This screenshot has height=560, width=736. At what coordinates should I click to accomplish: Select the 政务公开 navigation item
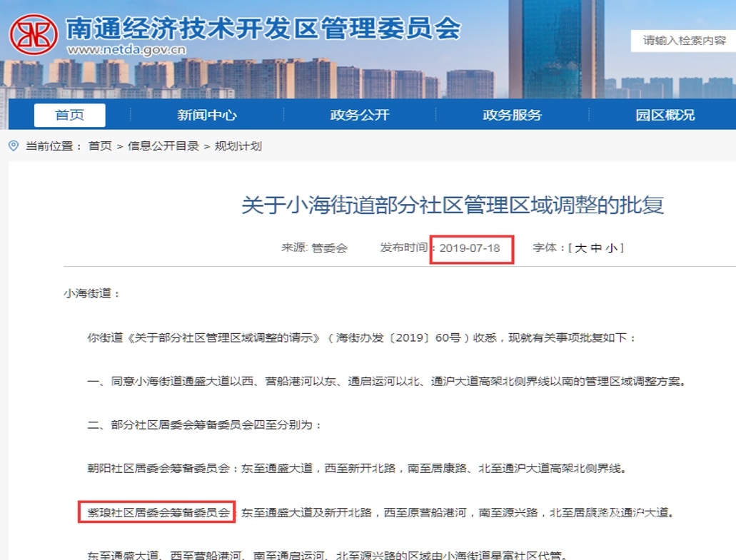tap(360, 115)
